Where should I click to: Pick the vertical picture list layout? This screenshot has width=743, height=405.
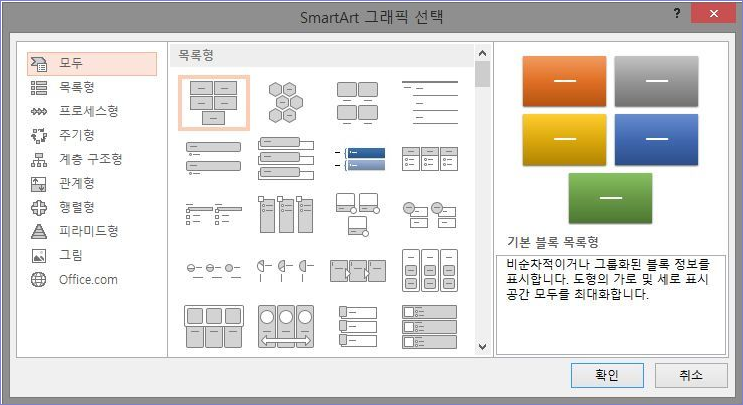pos(430,326)
